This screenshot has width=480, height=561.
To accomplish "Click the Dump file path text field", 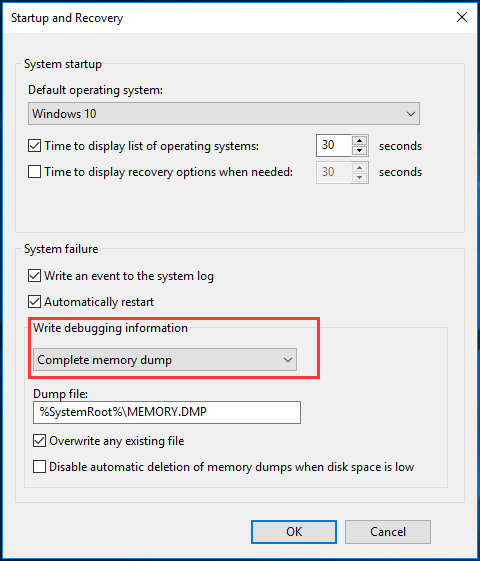I will tap(167, 412).
